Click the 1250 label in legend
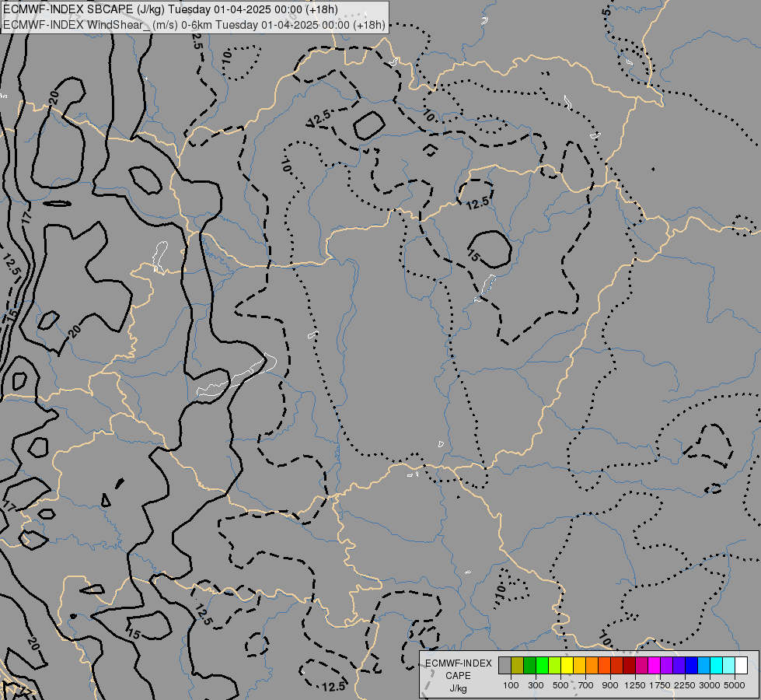 point(635,685)
